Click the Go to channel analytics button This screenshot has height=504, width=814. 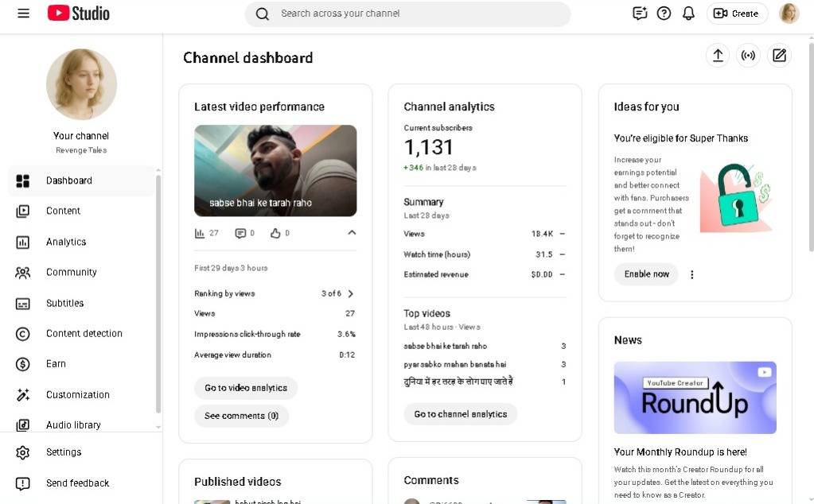460,414
